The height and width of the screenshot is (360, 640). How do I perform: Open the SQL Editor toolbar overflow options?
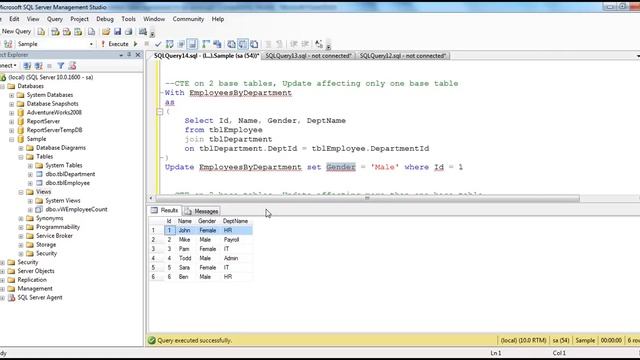coord(328,45)
